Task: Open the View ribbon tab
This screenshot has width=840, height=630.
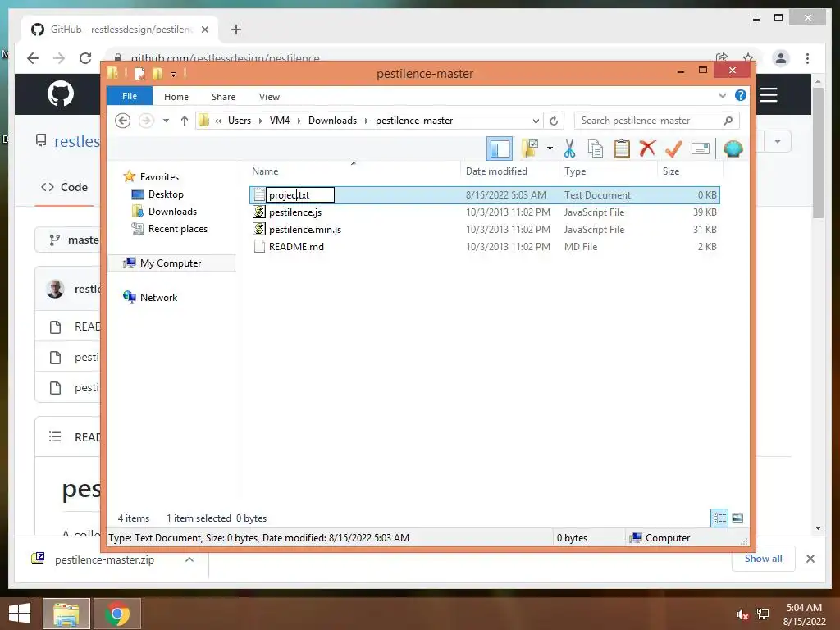Action: tap(269, 97)
